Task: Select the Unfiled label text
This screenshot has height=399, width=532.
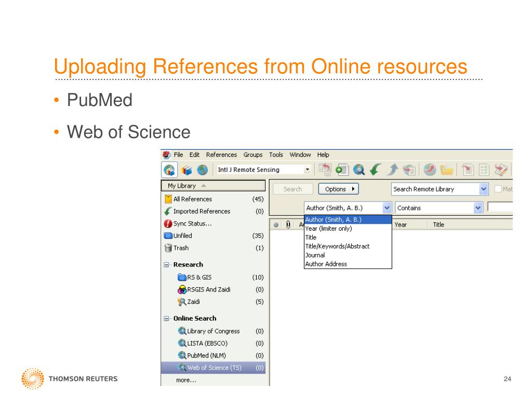Action: (182, 235)
